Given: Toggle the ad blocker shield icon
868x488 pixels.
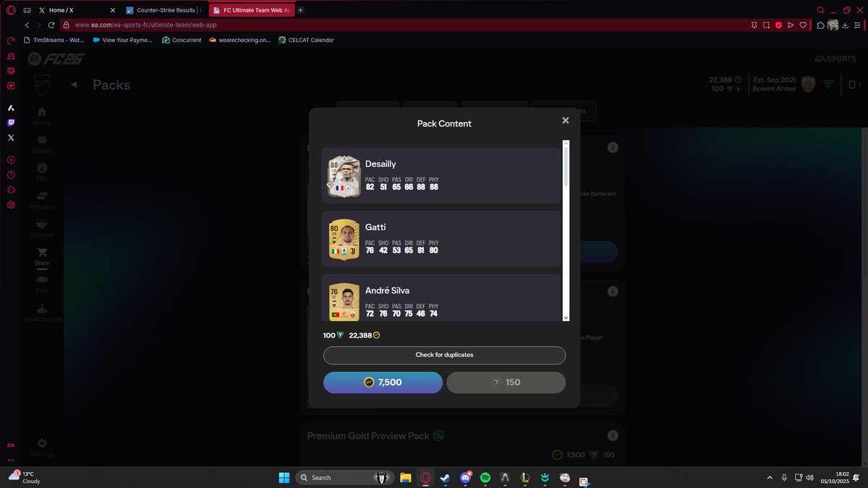Looking at the screenshot, I should click(x=778, y=25).
